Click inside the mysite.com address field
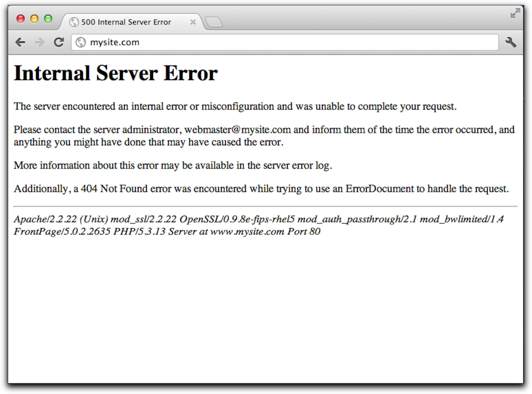Screen dimensions: 532x394 tap(167, 42)
